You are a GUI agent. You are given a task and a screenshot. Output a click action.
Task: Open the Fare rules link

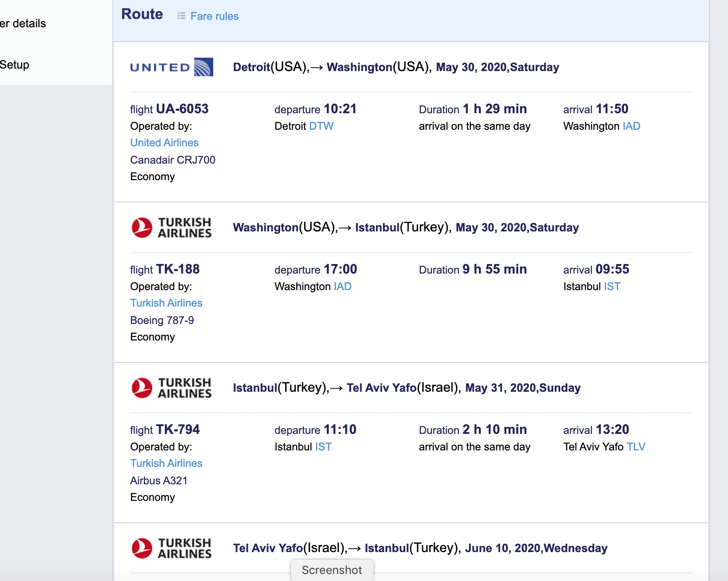coord(214,16)
